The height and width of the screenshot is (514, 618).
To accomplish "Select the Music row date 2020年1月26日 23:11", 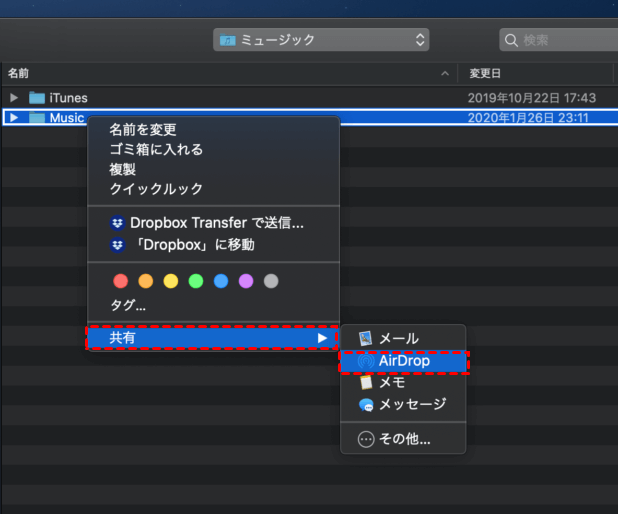I will click(x=528, y=118).
